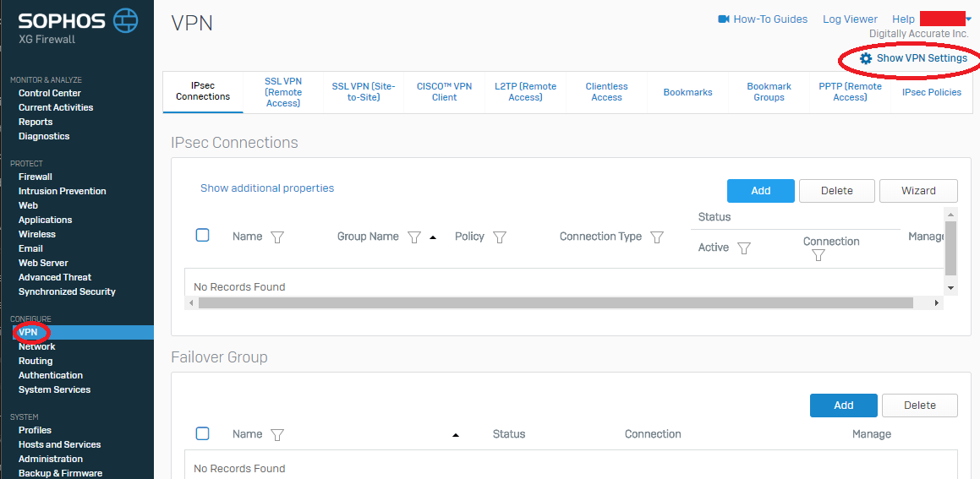Open Email in sidebar

tap(30, 248)
